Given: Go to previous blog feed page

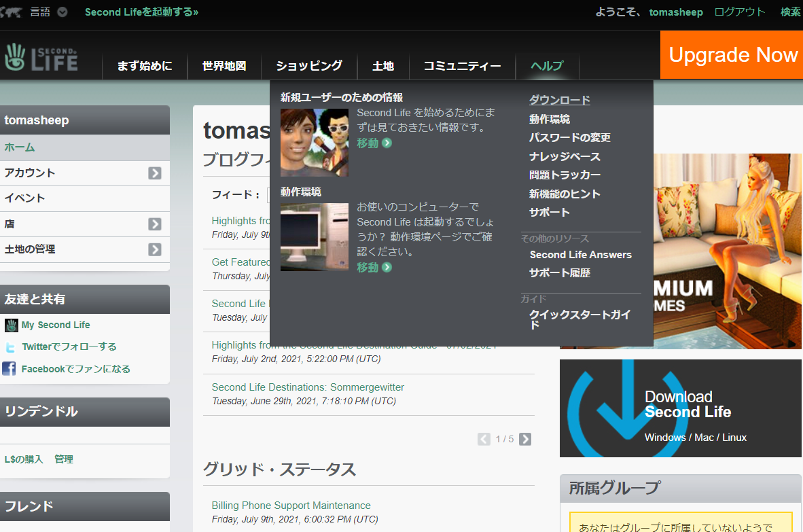Looking at the screenshot, I should pos(484,439).
